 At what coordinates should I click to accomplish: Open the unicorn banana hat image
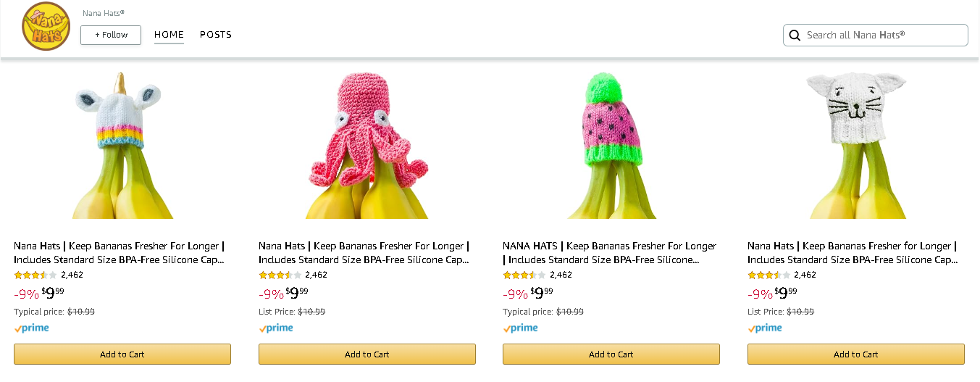pos(122,145)
